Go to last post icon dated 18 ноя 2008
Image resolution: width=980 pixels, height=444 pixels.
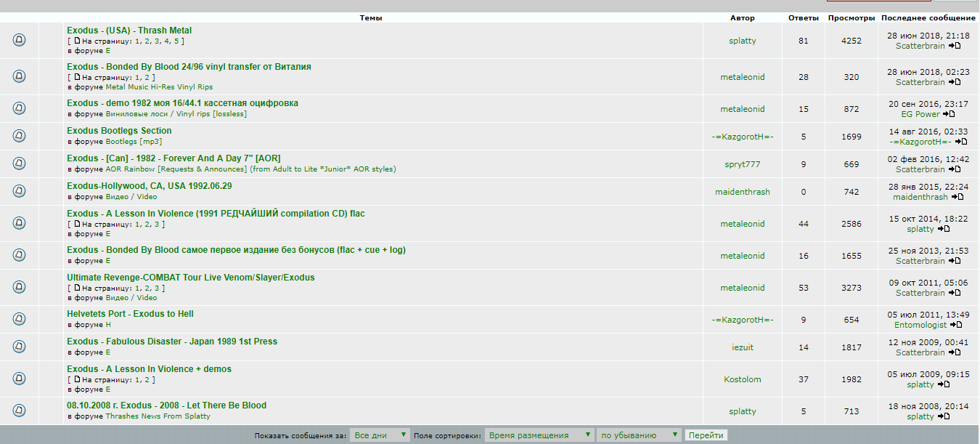click(943, 416)
